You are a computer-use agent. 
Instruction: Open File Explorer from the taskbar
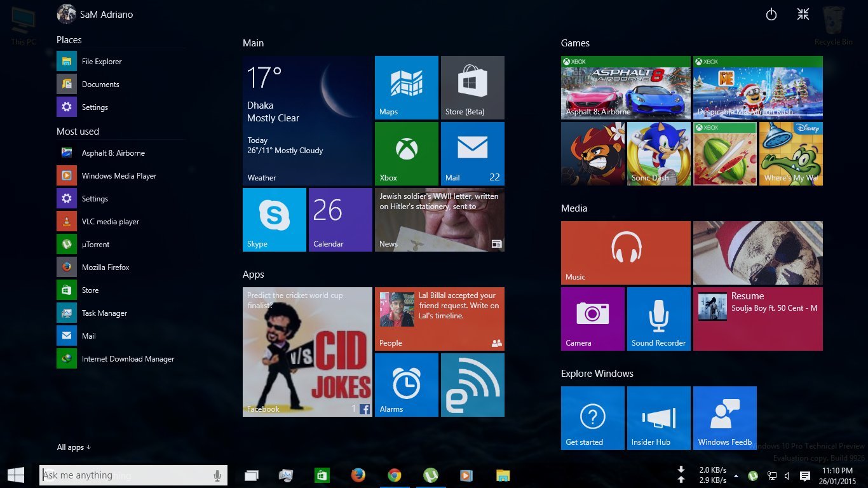coord(503,475)
